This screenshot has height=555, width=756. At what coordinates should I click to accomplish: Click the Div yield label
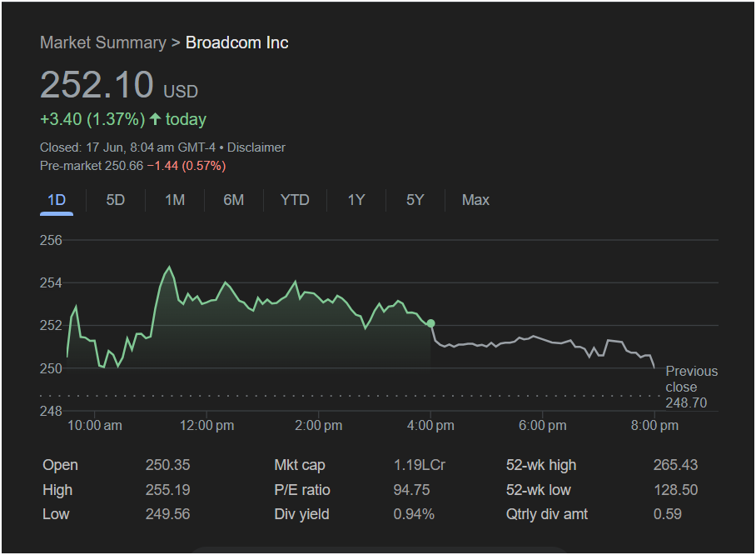pyautogui.click(x=301, y=514)
